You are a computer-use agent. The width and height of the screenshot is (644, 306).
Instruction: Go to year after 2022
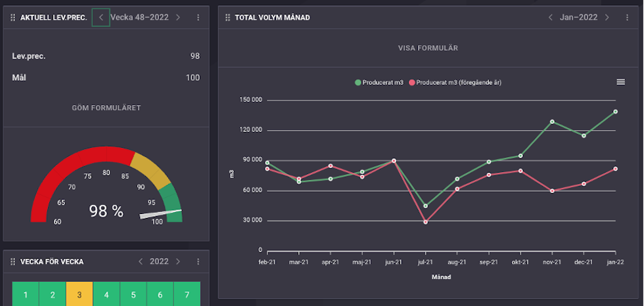pyautogui.click(x=178, y=262)
